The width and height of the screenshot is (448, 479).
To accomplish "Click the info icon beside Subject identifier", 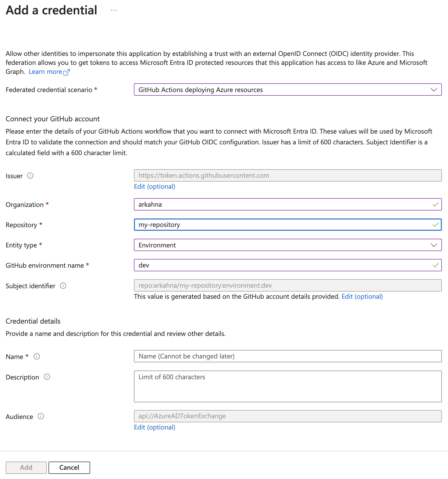I will tap(63, 286).
